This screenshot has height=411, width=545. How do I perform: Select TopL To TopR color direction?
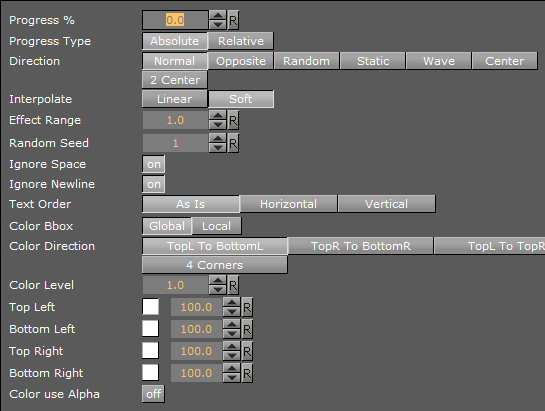[490, 246]
